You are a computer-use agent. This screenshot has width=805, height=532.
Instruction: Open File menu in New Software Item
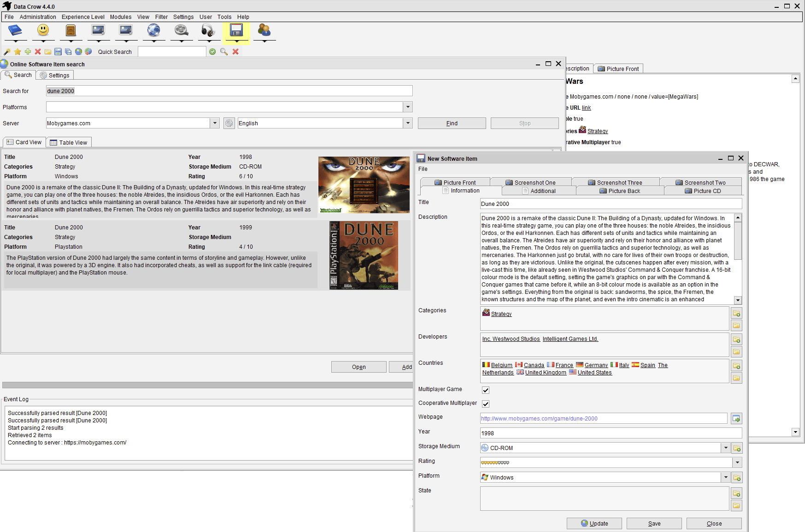pos(423,169)
